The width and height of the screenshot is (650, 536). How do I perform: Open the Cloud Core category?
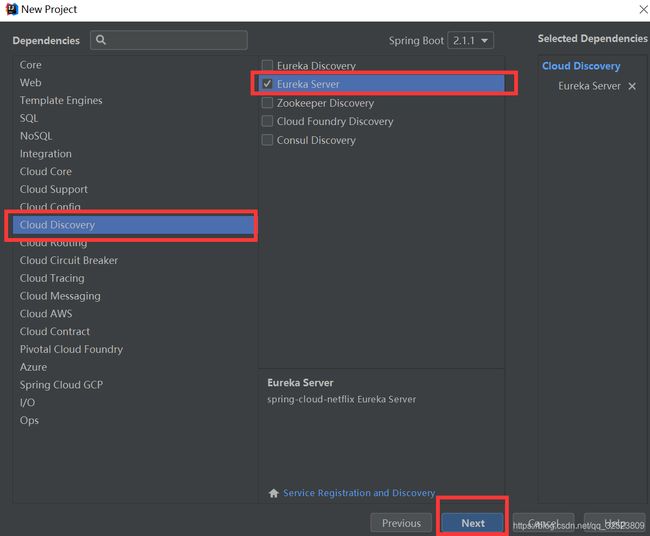pos(46,172)
